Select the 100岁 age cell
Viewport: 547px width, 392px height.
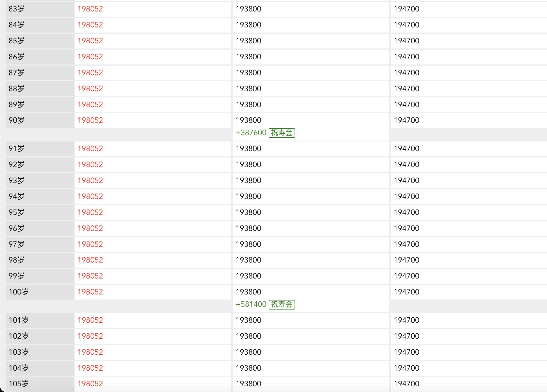pyautogui.click(x=19, y=292)
